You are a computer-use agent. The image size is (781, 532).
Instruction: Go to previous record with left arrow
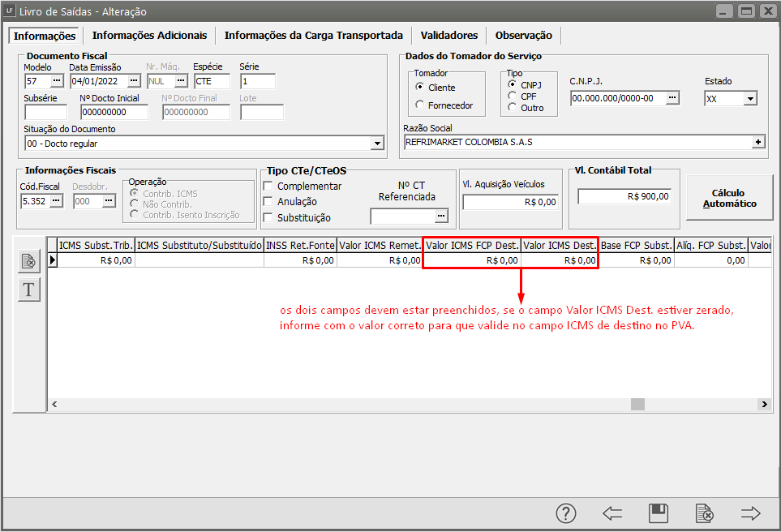612,513
